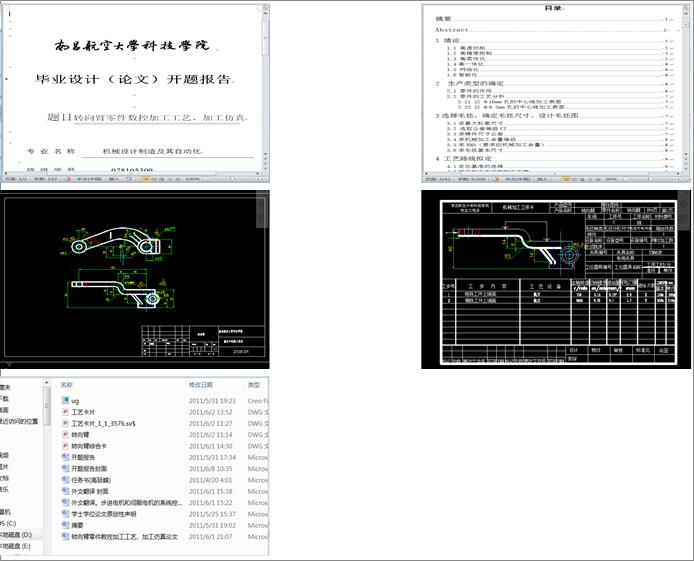The width and height of the screenshot is (694, 561).
Task: Select the 转向臂 DWG drawing file
Action: [82, 434]
